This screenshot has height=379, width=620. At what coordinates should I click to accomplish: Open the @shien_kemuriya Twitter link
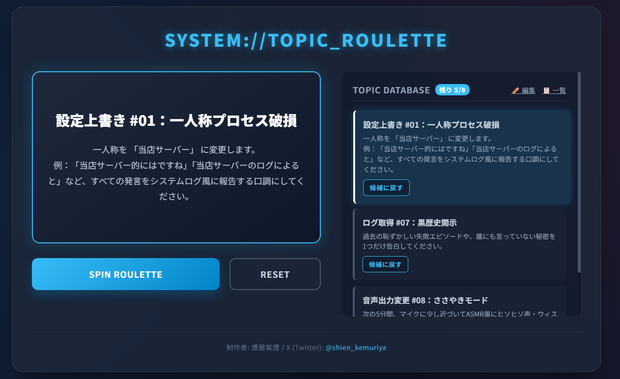[x=356, y=347]
